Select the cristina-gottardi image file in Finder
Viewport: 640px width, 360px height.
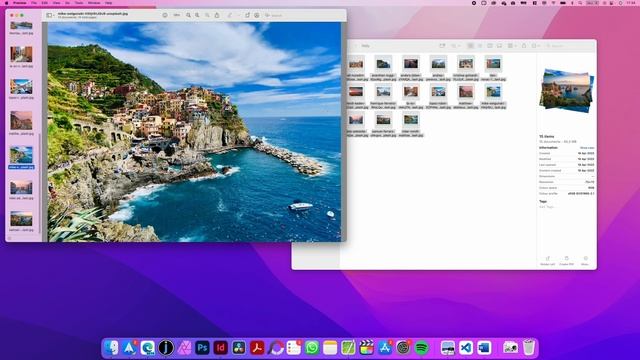click(466, 68)
